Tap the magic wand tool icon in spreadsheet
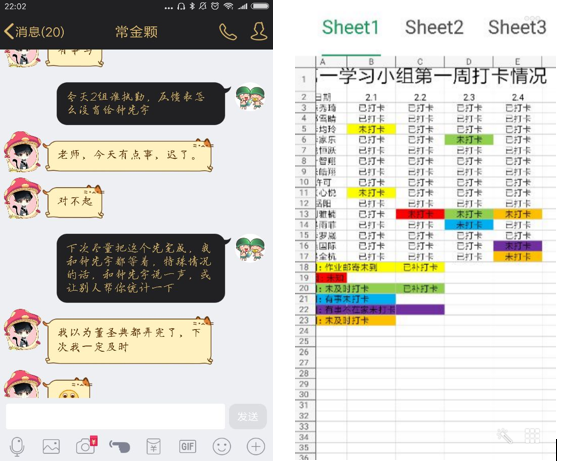The width and height of the screenshot is (584, 474). coord(505,436)
